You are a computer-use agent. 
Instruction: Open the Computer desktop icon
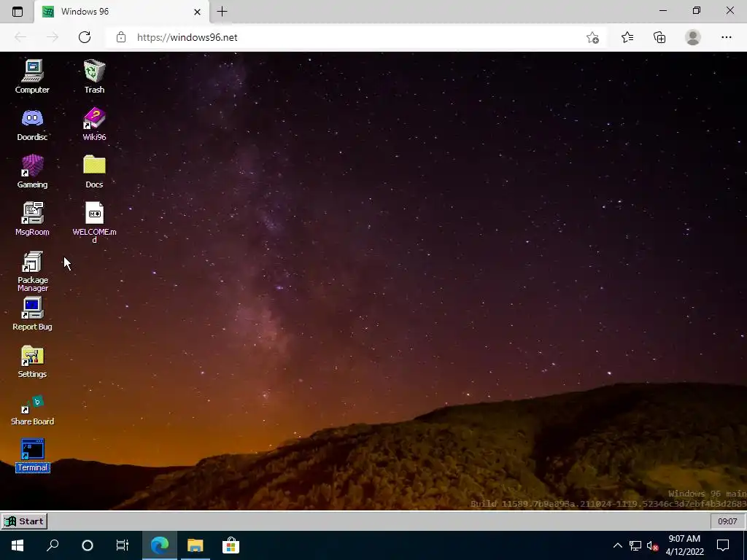point(32,76)
